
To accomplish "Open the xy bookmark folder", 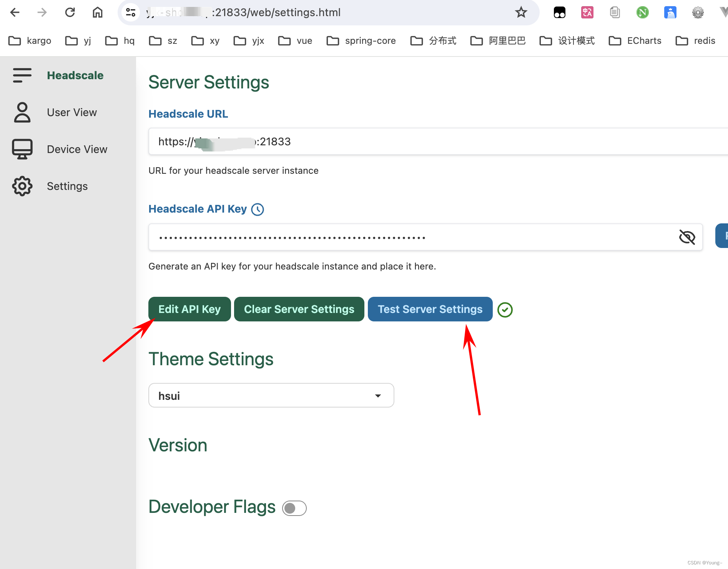I will pyautogui.click(x=206, y=41).
